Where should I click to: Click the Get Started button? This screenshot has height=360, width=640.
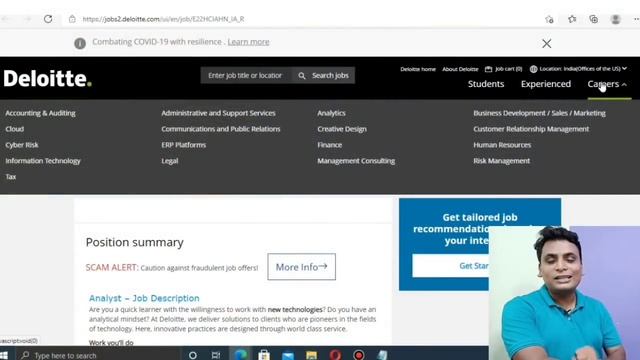coord(451,266)
